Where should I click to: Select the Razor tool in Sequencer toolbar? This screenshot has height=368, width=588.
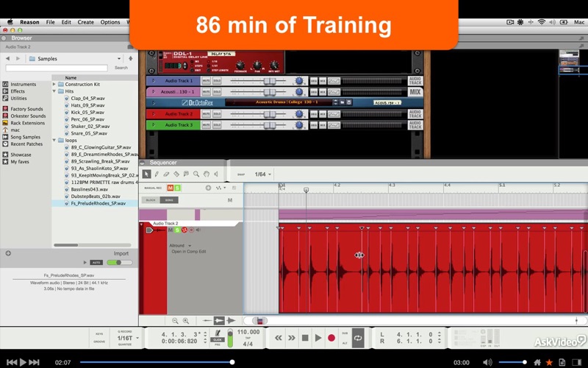coord(176,174)
